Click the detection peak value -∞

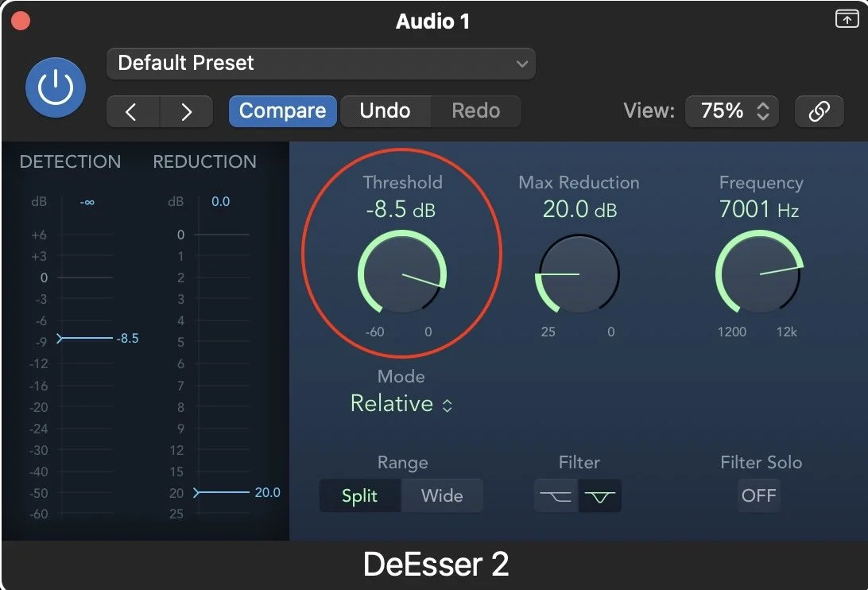pos(87,202)
